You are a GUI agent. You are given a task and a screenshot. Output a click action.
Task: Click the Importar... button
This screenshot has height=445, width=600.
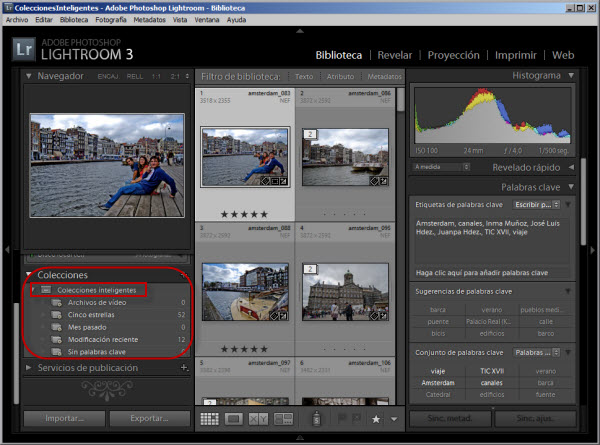coord(64,419)
